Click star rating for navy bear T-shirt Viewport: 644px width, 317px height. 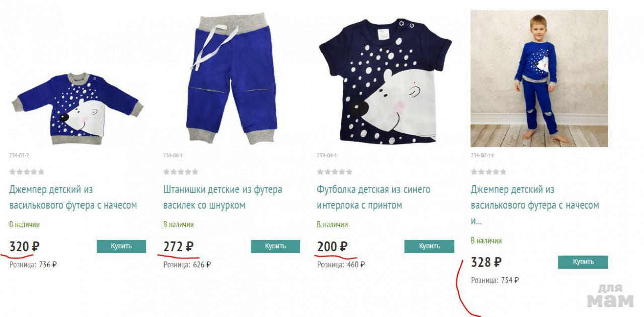pyautogui.click(x=335, y=172)
